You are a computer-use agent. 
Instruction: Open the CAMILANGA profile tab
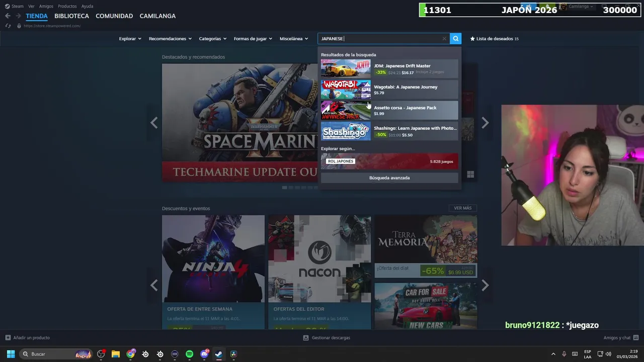coord(157,16)
